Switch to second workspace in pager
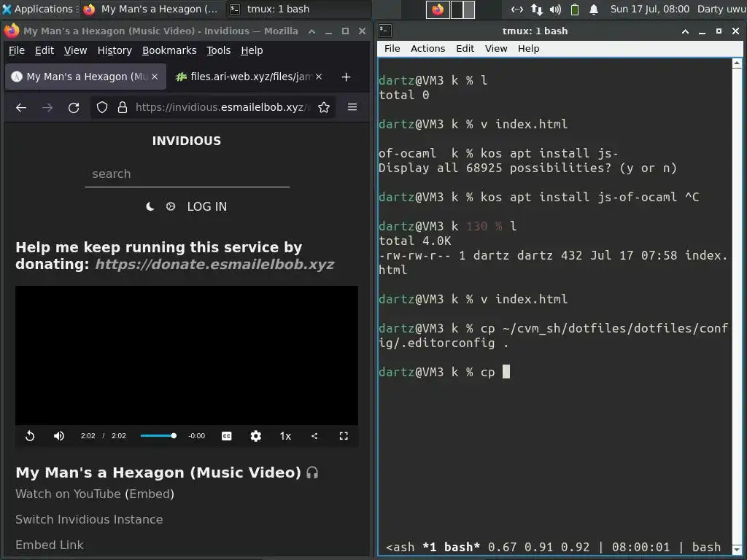Image resolution: width=747 pixels, height=560 pixels. (463, 9)
